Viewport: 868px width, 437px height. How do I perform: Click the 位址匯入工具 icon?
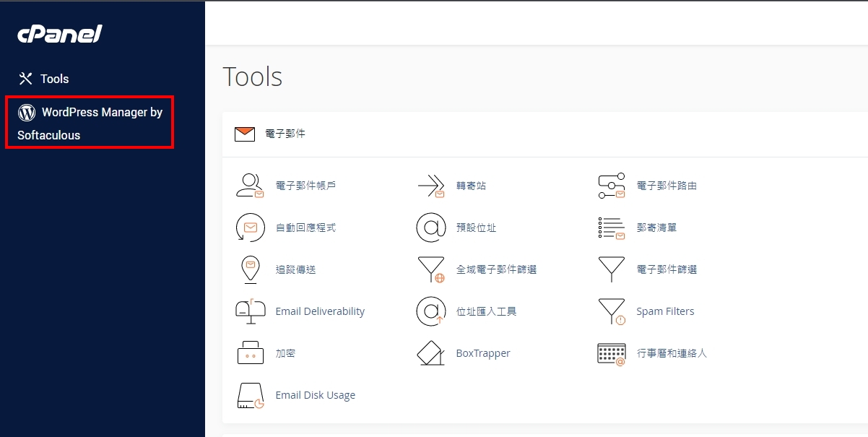tap(431, 311)
